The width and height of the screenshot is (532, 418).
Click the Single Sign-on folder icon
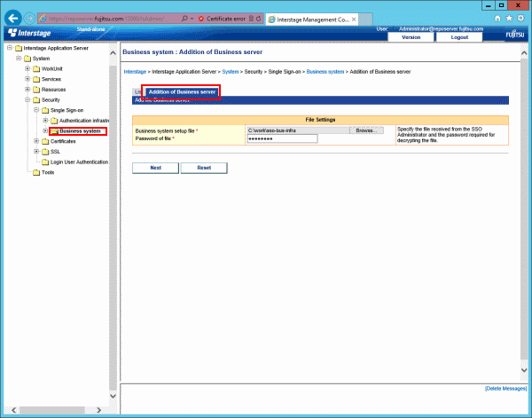(45, 110)
